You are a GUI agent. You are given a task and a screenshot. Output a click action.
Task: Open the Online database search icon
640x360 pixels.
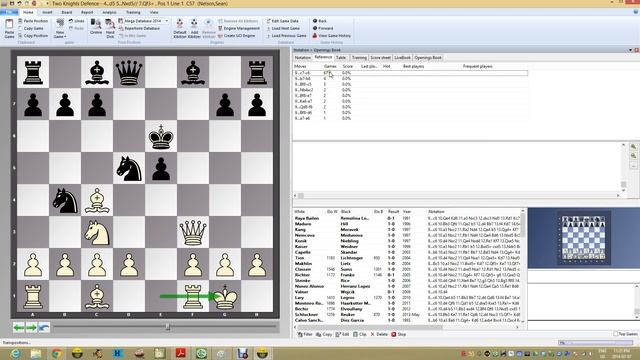[x=96, y=24]
